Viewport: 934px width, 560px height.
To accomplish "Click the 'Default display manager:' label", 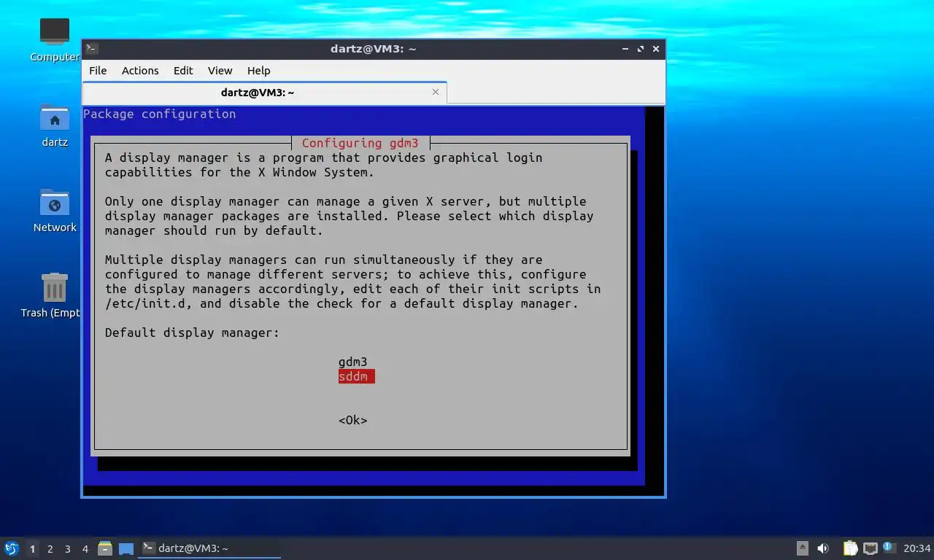I will pos(193,332).
